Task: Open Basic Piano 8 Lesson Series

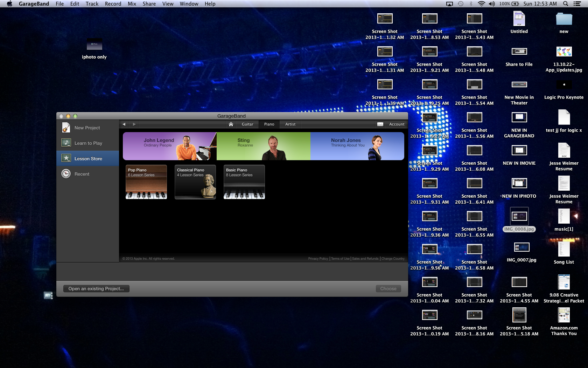Action: [244, 182]
